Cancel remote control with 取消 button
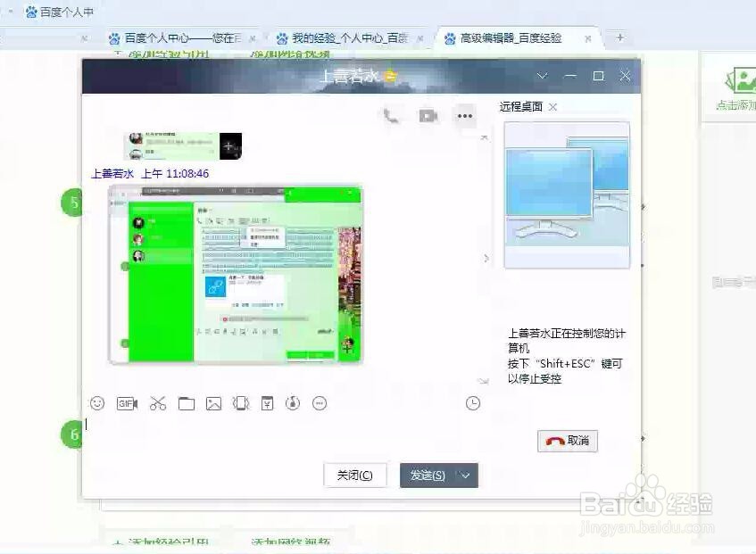 click(568, 441)
